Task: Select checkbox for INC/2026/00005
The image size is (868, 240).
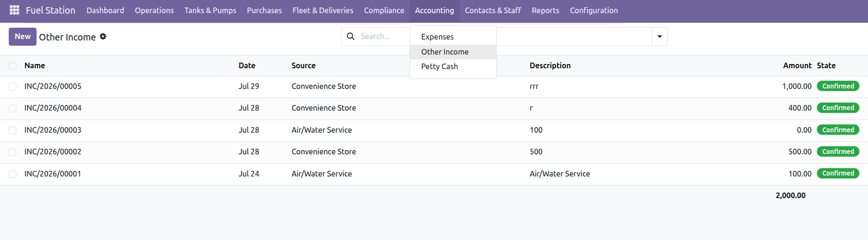Action: click(x=13, y=87)
